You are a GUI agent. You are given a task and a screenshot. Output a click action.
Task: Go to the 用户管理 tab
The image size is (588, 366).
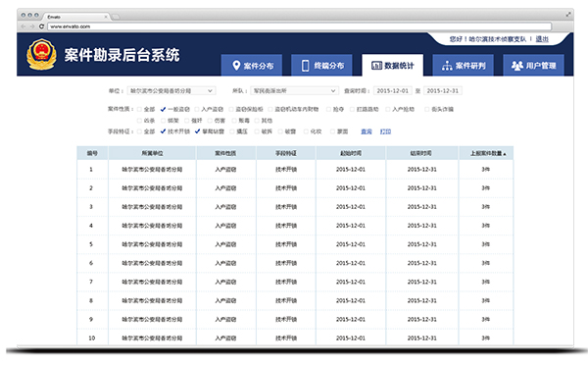click(533, 66)
